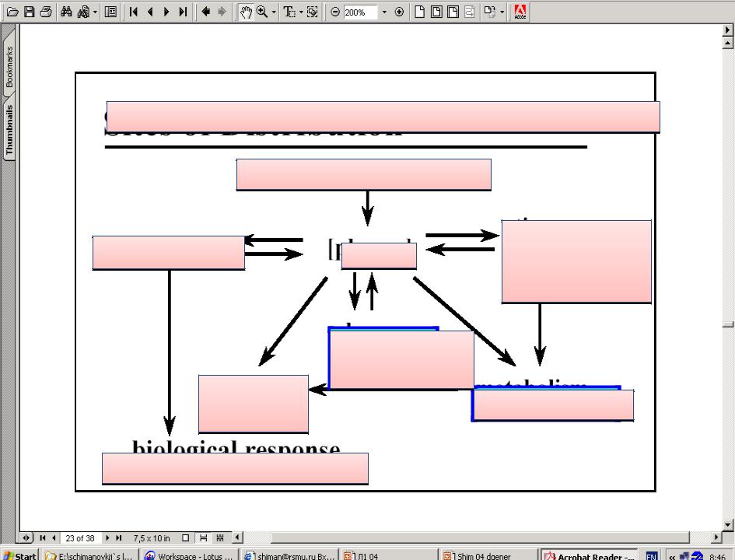The image size is (735, 560).
Task: Select Single Page layout in status bar
Action: [186, 538]
